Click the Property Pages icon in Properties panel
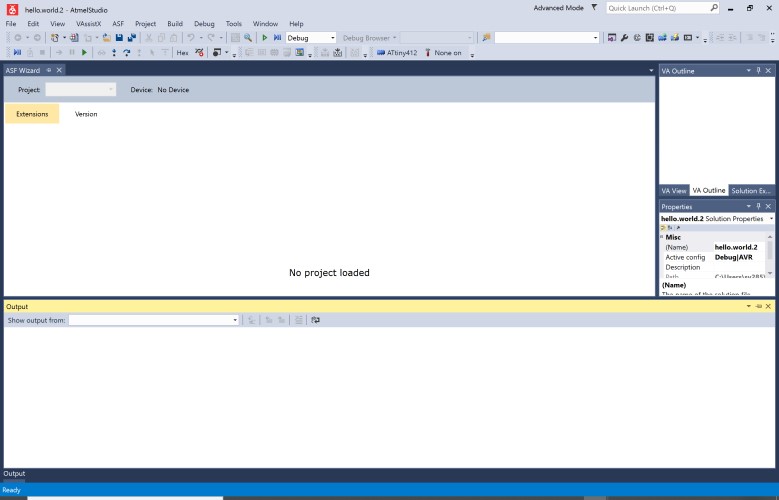Image resolution: width=779 pixels, height=500 pixels. pyautogui.click(x=678, y=228)
